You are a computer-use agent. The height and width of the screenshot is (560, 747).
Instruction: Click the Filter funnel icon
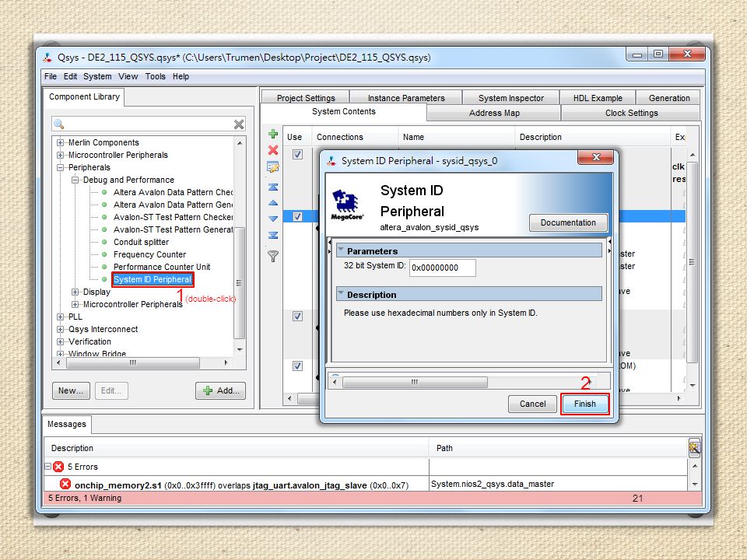click(273, 256)
